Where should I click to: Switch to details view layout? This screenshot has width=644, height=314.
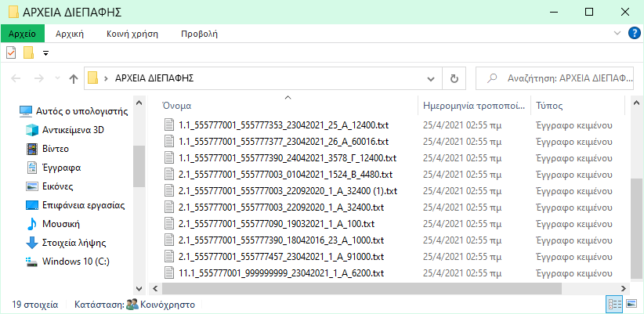pyautogui.click(x=615, y=305)
